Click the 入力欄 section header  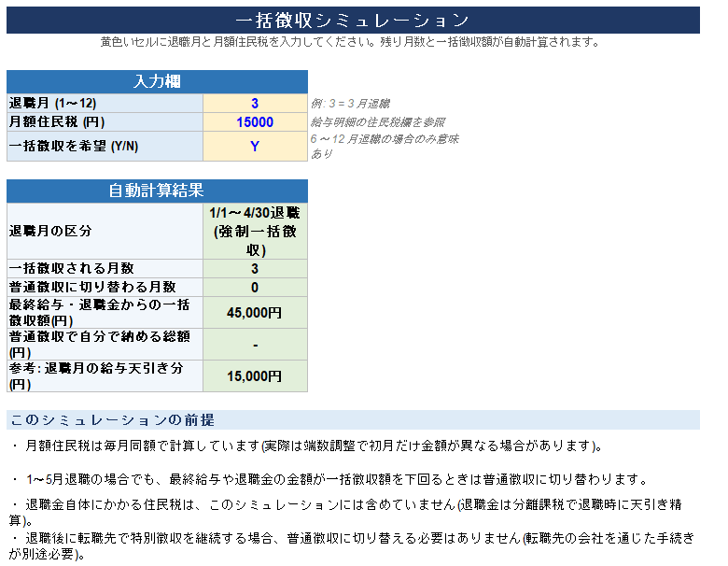click(x=157, y=82)
